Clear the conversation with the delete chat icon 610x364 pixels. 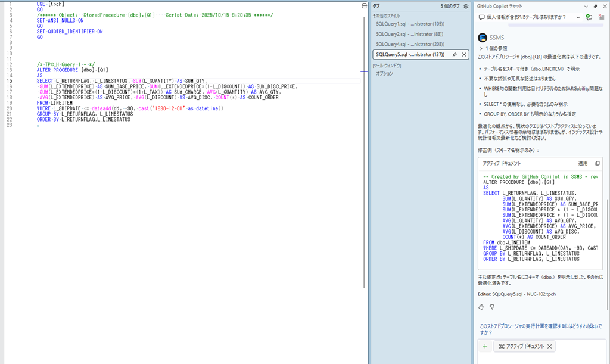[x=602, y=17]
